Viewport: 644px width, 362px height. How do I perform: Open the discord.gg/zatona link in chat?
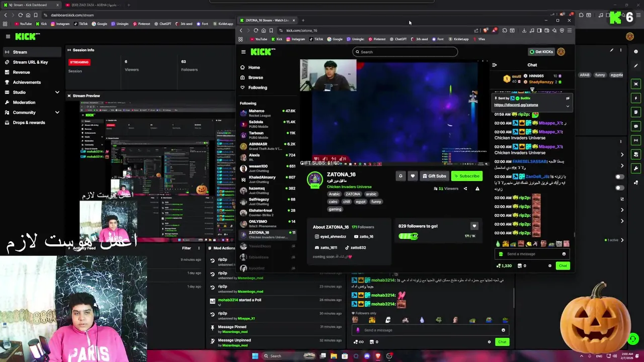click(516, 105)
